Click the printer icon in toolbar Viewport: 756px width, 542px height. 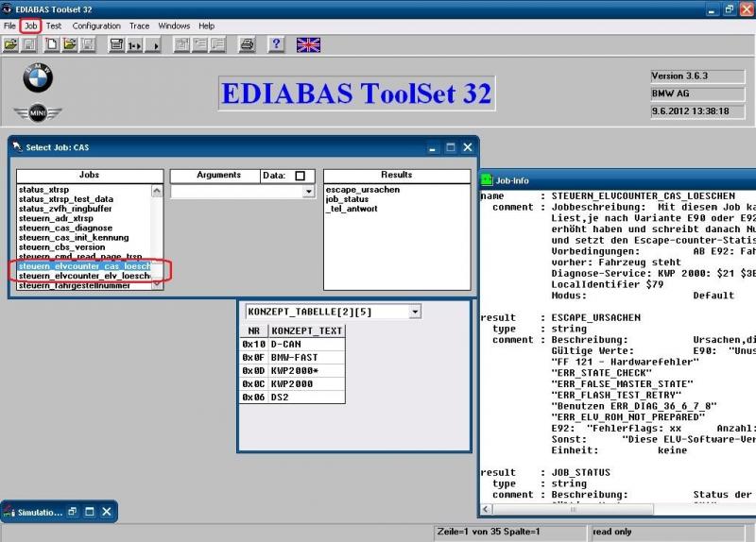pos(247,44)
